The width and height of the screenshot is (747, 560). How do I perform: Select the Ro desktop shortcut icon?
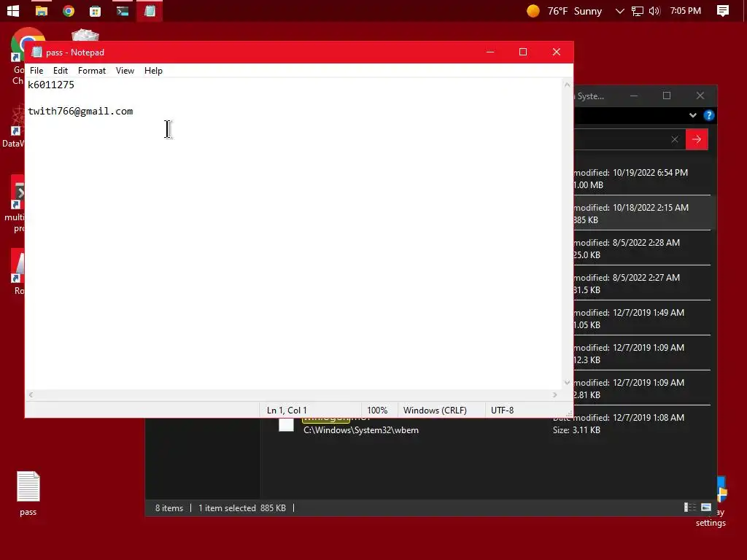(18, 271)
